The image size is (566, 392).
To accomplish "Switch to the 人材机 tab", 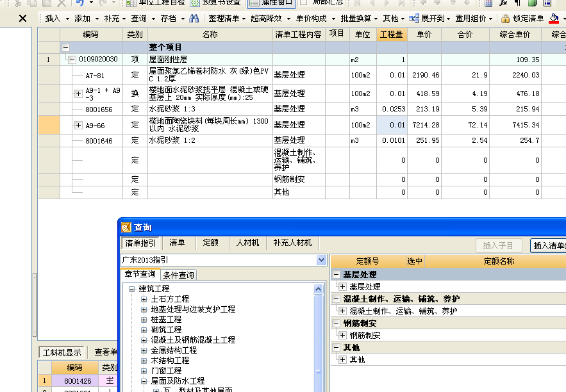I will tap(247, 243).
